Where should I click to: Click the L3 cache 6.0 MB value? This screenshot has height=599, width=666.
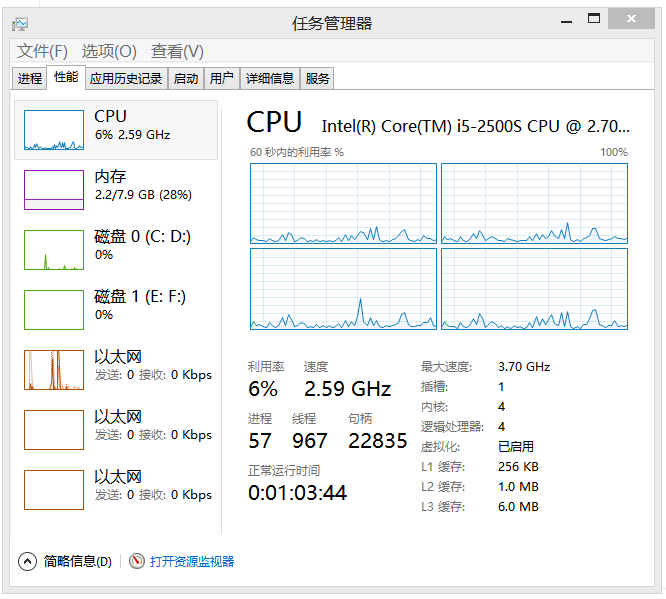tap(518, 506)
